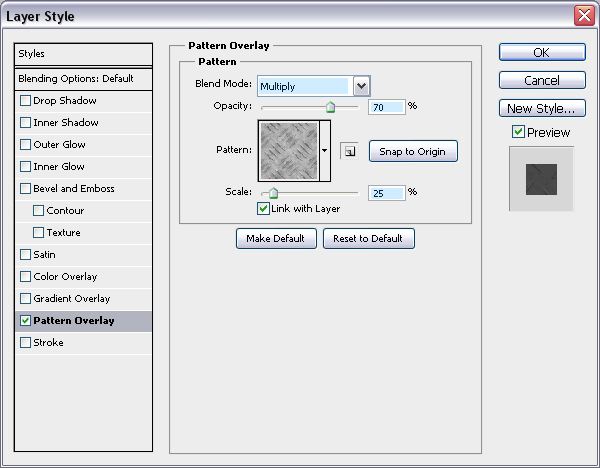Toggle the Link with Layer checkbox

263,209
